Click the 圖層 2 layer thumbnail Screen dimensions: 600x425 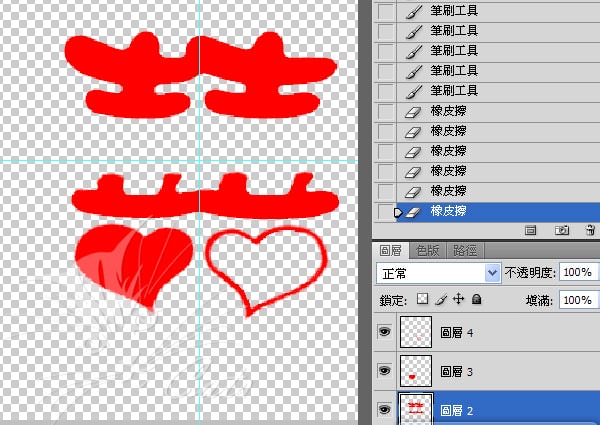click(x=413, y=409)
